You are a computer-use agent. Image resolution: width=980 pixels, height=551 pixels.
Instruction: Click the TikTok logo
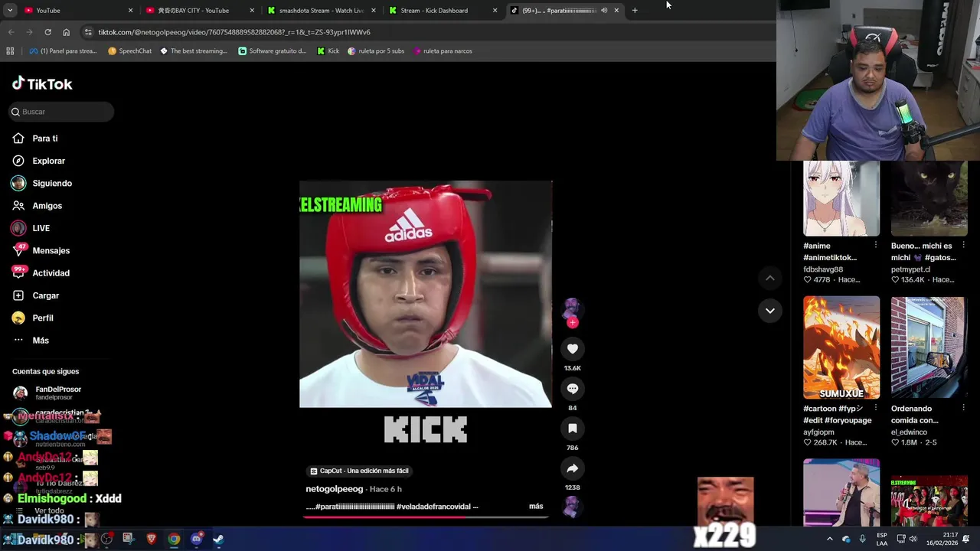(x=42, y=83)
